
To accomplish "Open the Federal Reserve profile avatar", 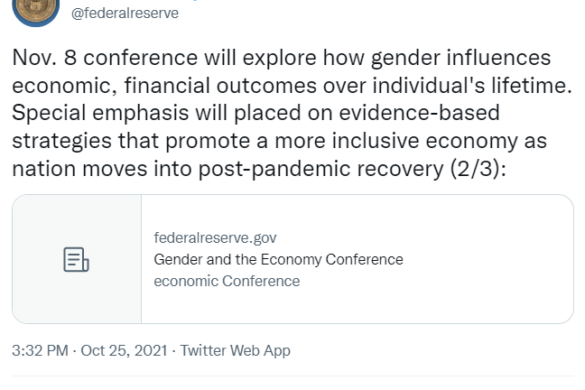I will 36,10.
